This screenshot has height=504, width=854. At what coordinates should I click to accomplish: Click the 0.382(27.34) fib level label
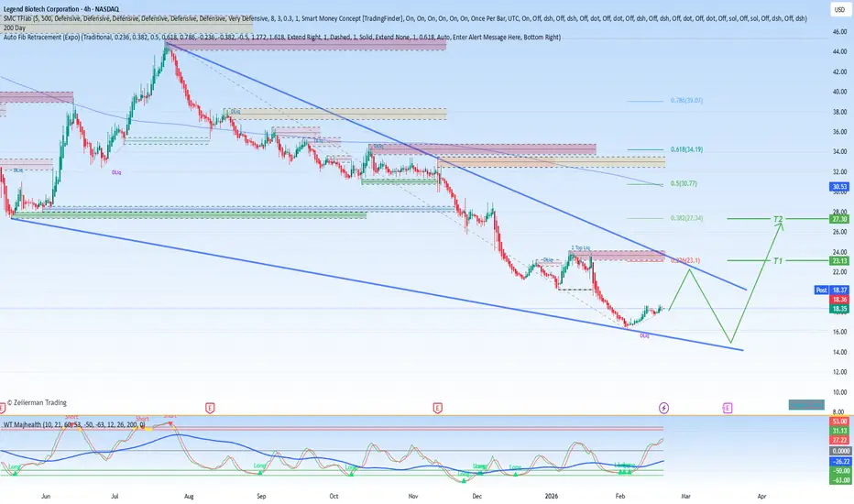pyautogui.click(x=686, y=218)
